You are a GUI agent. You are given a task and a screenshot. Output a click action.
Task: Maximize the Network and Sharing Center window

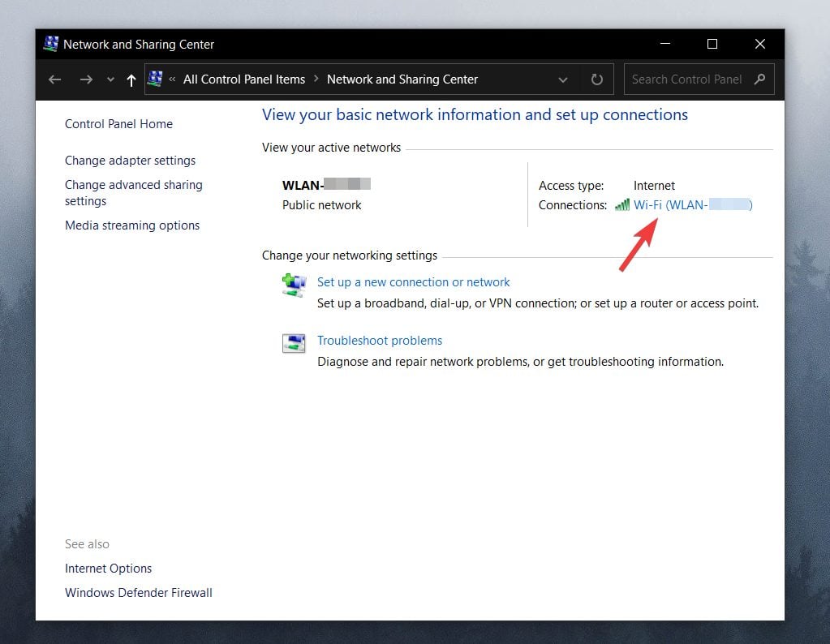point(712,44)
